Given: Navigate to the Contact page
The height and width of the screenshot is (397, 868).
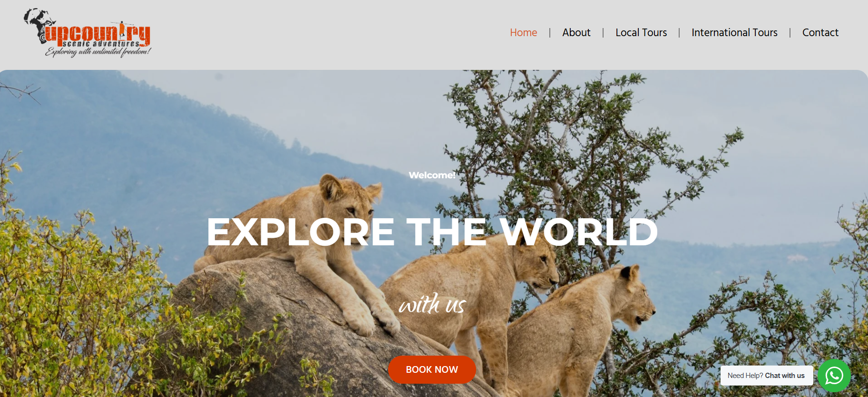Looking at the screenshot, I should [x=820, y=32].
